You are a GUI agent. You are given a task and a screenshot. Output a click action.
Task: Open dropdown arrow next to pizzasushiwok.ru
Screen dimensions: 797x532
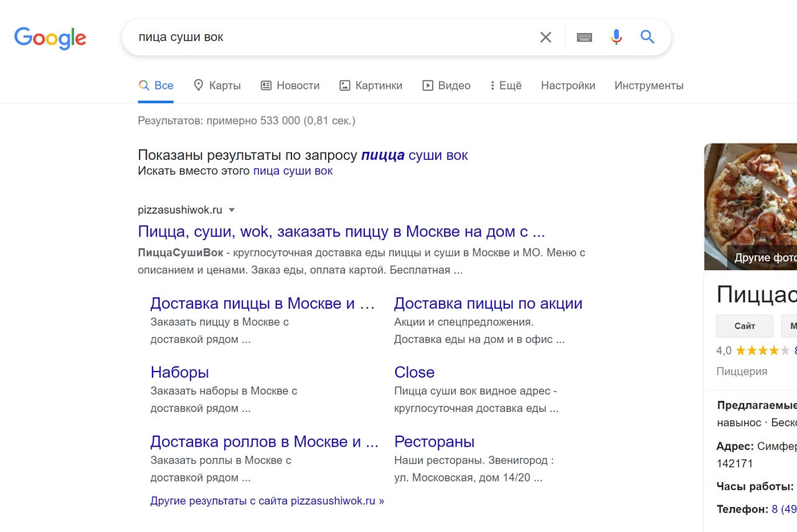pos(232,210)
